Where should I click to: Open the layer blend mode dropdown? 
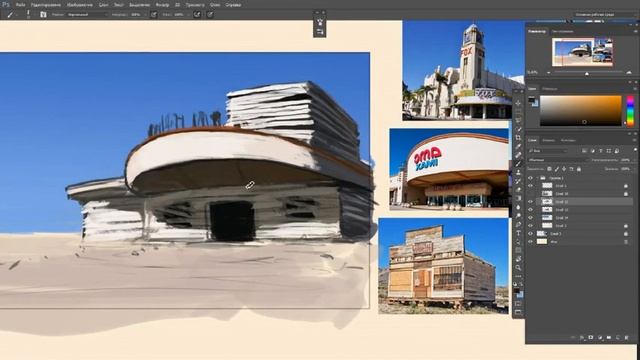[x=558, y=160]
